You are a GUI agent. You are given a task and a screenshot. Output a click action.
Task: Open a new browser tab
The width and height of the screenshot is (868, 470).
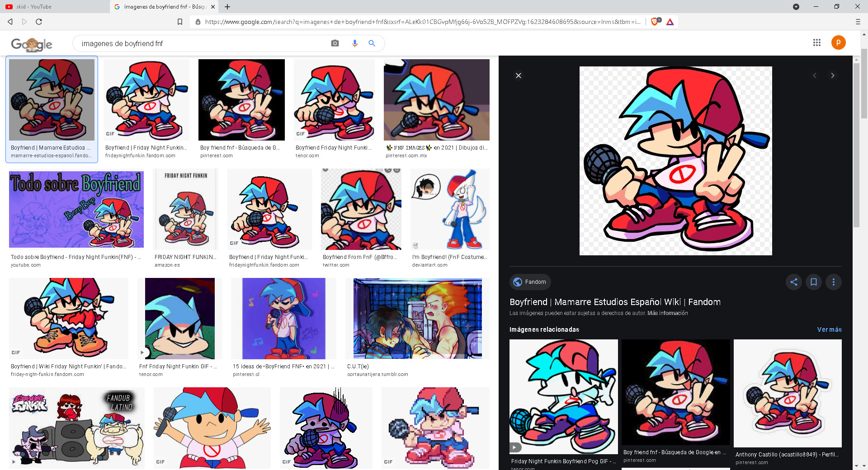tap(227, 7)
